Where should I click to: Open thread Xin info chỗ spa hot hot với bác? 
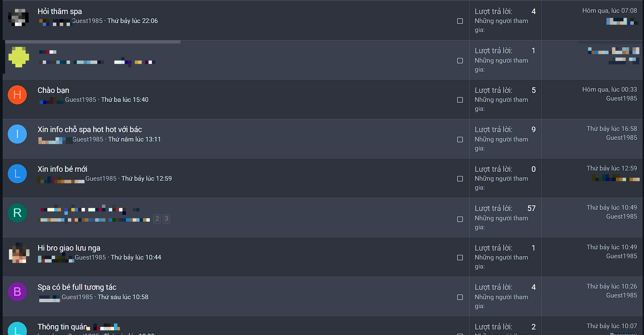[90, 130]
